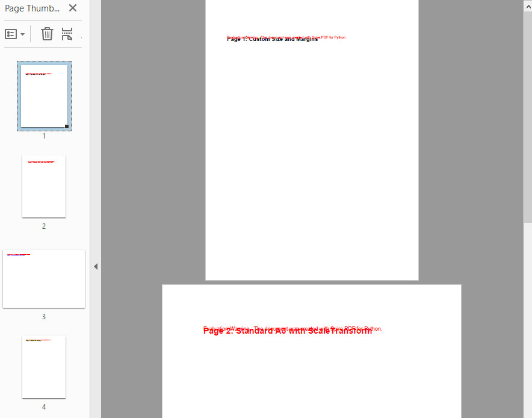Click page number label 2
The height and width of the screenshot is (418, 532).
point(44,226)
